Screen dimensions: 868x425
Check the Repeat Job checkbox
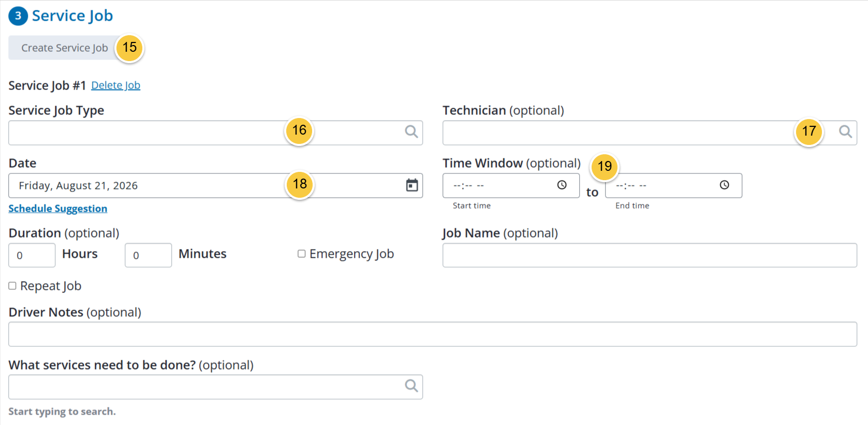click(x=12, y=286)
